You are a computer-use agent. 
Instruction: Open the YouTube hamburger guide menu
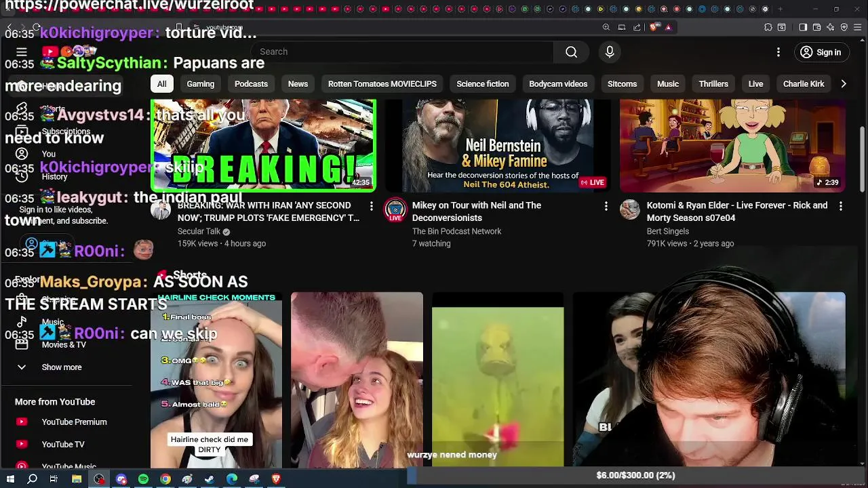(x=22, y=52)
